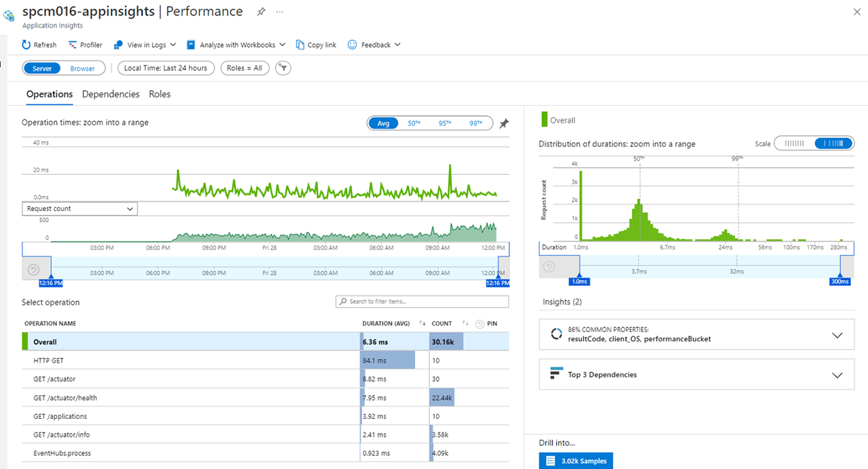Switch the Scale toggle to logarithmic
The height and width of the screenshot is (469, 868).
point(833,144)
